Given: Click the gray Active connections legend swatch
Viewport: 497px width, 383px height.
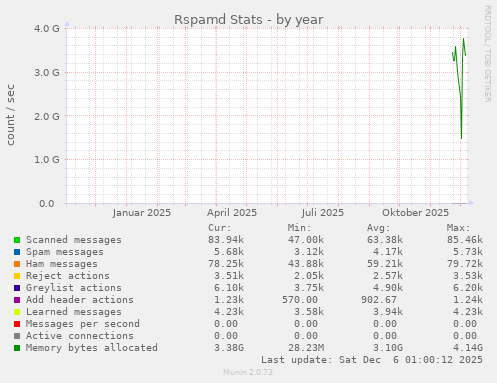Looking at the screenshot, I should point(17,336).
